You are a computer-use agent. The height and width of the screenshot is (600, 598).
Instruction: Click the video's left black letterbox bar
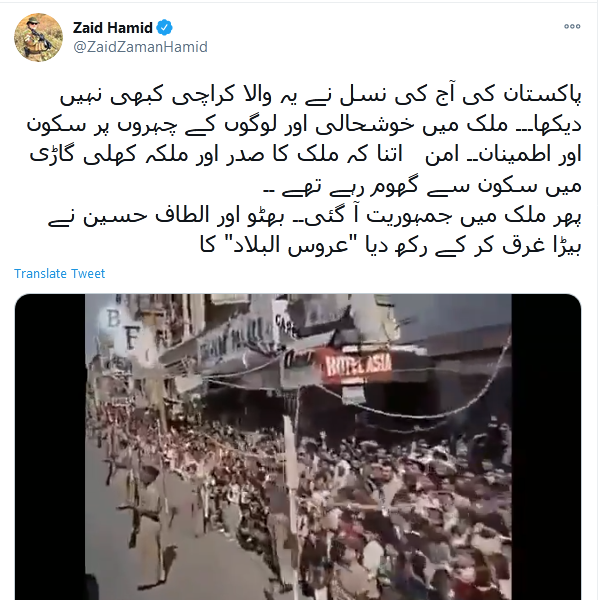(50, 447)
